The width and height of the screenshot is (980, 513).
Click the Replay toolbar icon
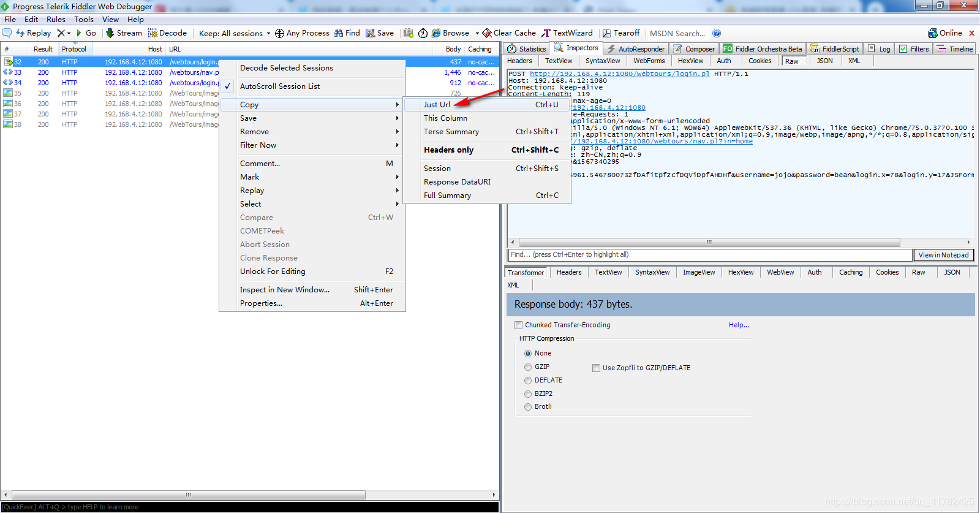[20, 33]
